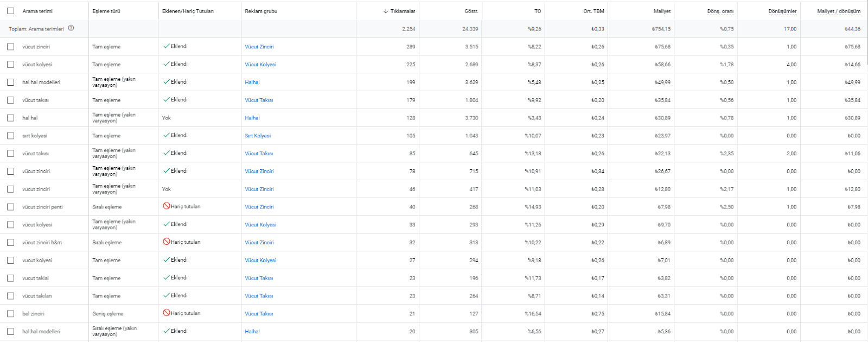868x342 pixels.
Task: Click total clicks value 2.254
Action: [x=409, y=29]
